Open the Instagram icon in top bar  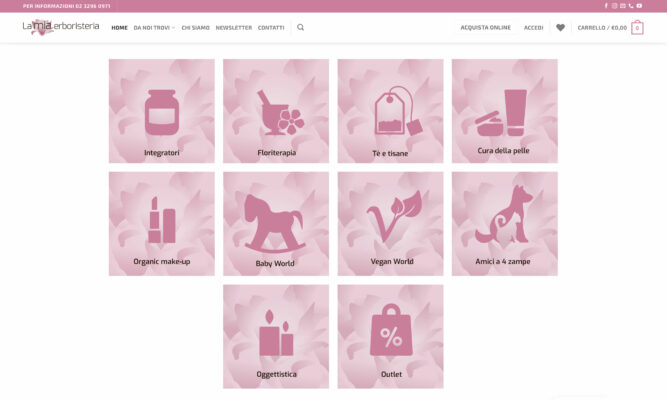614,6
